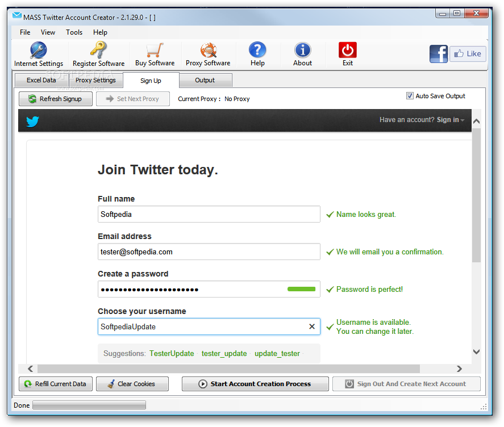Click the vertical scrollbar up arrow
Screen dimensions: 504x427
[x=476, y=121]
